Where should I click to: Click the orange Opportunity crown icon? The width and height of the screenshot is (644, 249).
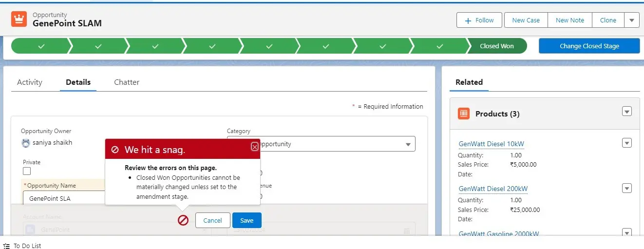(19, 19)
